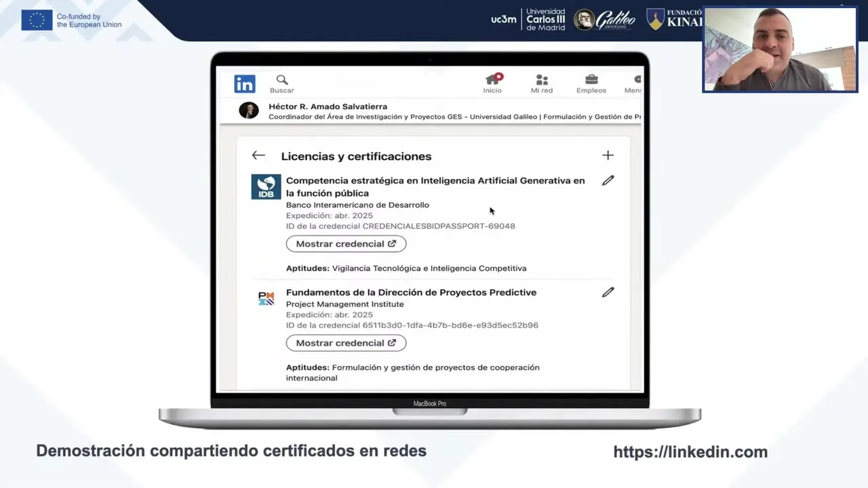
Task: Click the https://linkedin.com URL on slide
Action: (690, 452)
